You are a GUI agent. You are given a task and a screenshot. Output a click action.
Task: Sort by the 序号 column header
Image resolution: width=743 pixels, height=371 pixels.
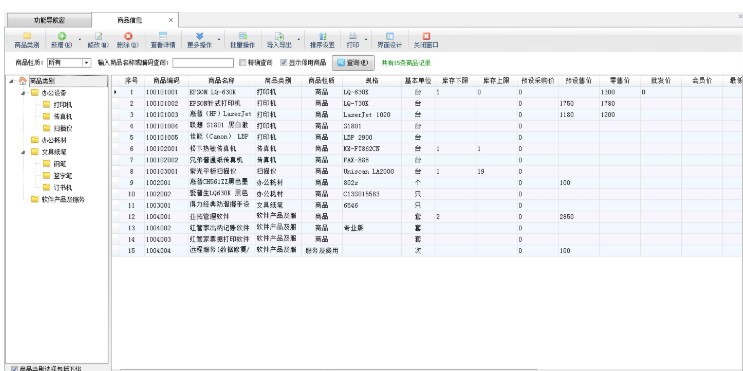click(131, 81)
